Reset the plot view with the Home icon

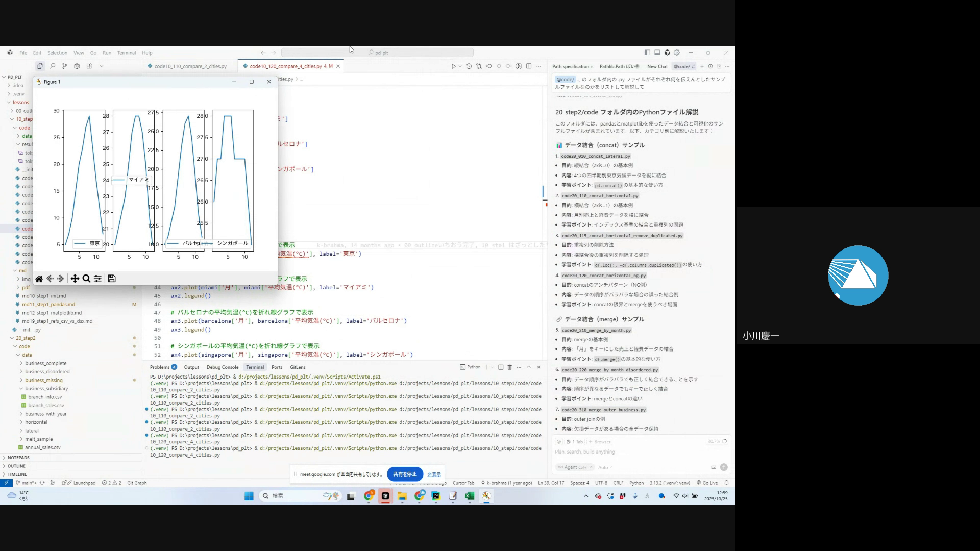39,279
